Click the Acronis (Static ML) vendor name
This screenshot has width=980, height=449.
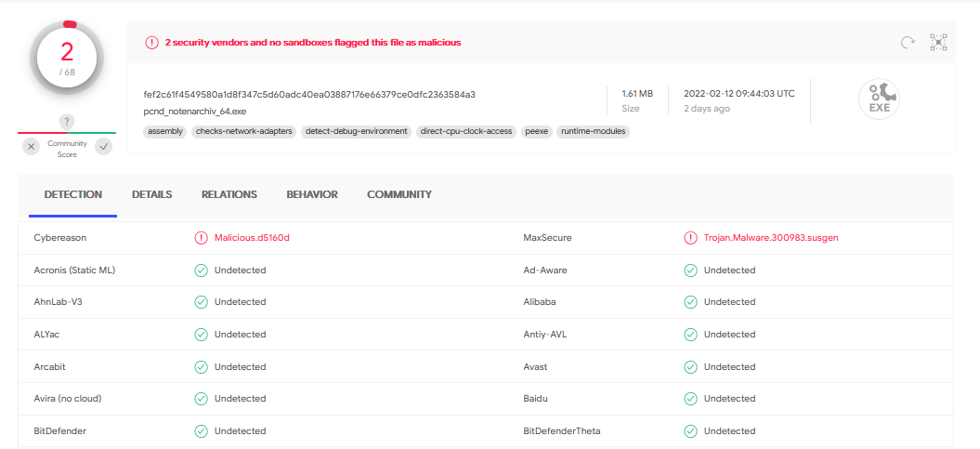[74, 271]
